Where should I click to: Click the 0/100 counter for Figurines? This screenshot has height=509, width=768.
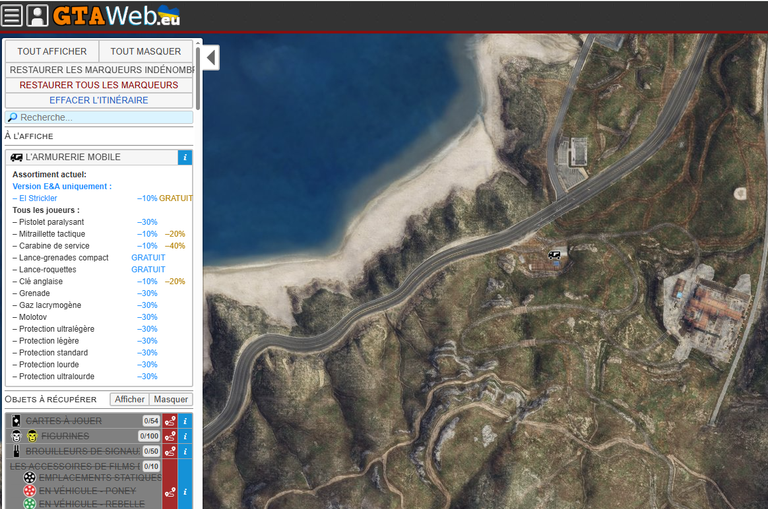pyautogui.click(x=149, y=436)
